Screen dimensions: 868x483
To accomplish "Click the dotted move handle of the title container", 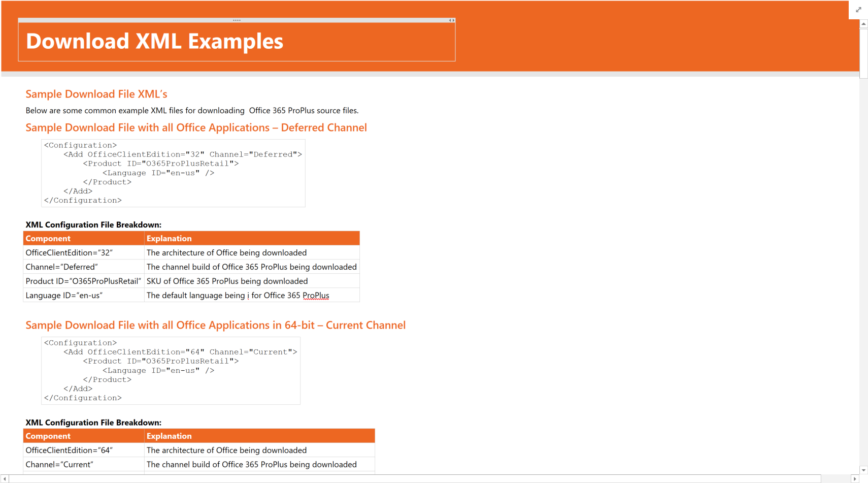I will (237, 20).
